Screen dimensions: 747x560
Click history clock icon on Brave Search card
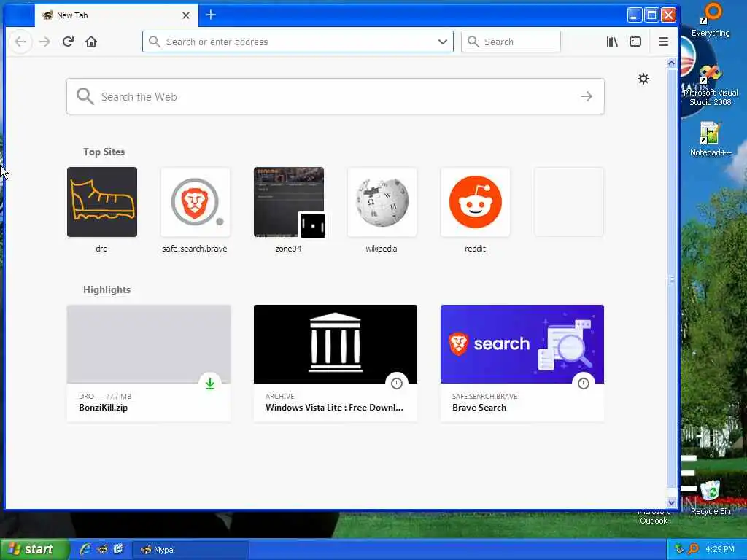coord(584,384)
